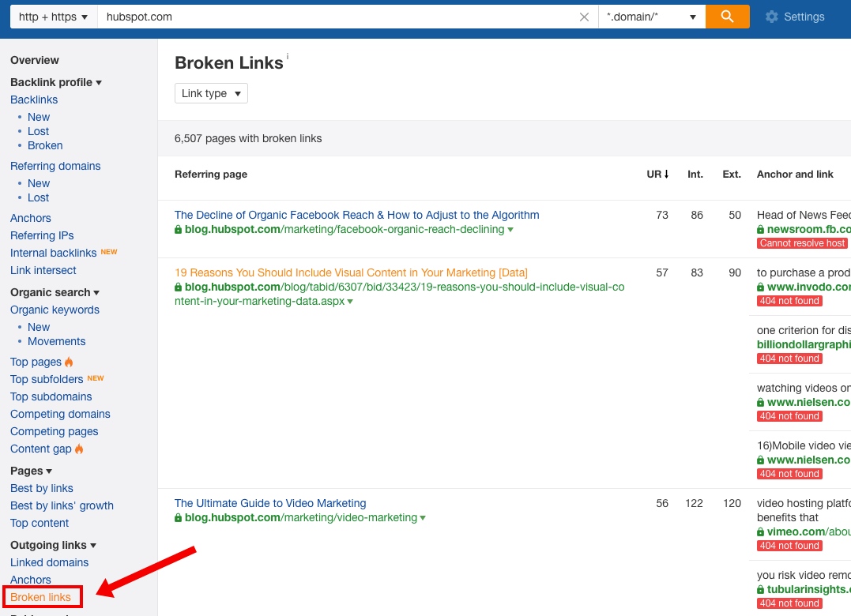Open Organic keywords report
This screenshot has height=616, width=851.
tap(55, 310)
